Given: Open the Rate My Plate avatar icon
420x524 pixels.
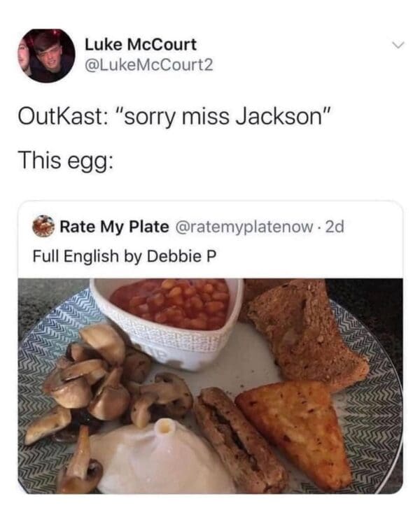Looking at the screenshot, I should (x=43, y=227).
